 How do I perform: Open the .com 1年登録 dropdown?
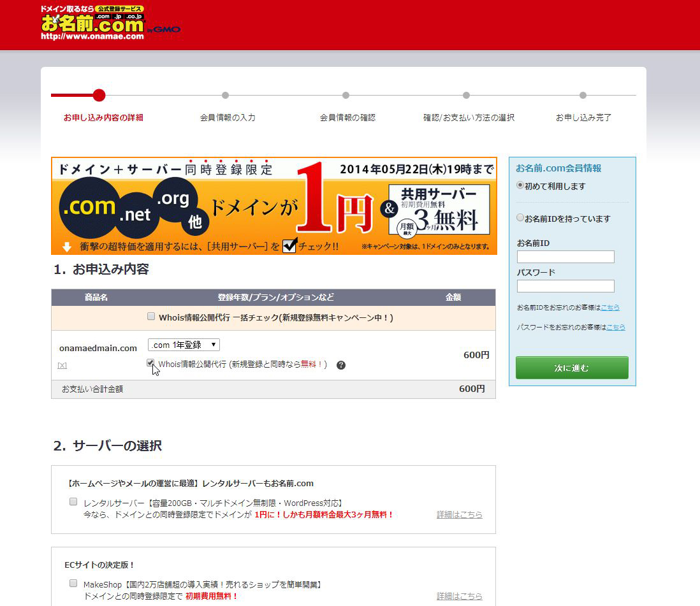tap(184, 345)
